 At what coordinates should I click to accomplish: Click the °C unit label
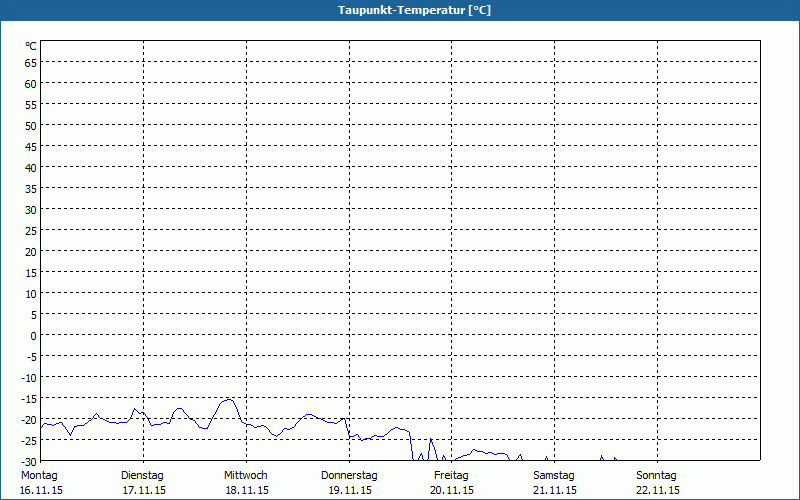coord(31,46)
